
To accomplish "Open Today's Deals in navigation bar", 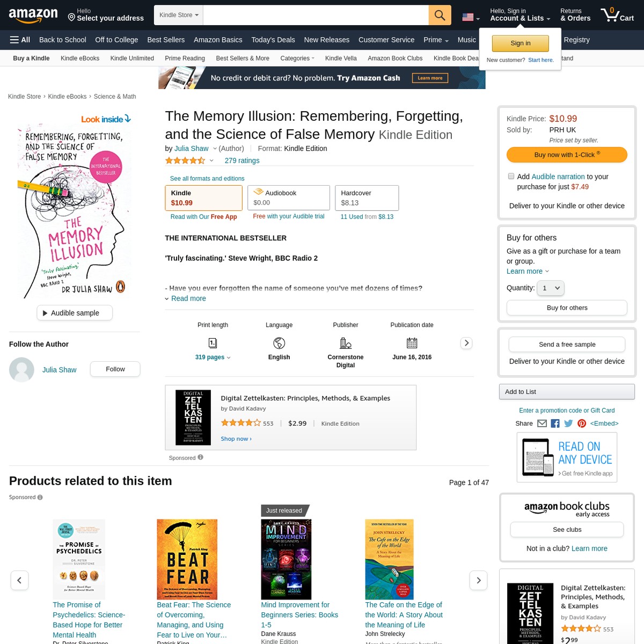I will (273, 40).
